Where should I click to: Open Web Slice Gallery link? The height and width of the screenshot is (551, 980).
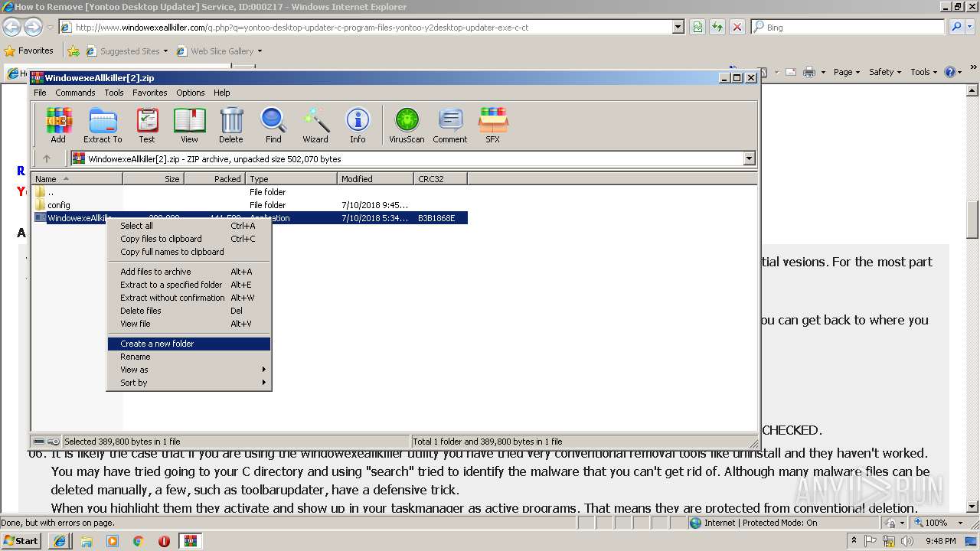[220, 51]
